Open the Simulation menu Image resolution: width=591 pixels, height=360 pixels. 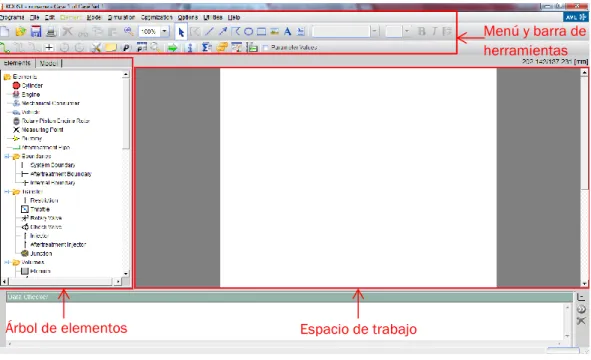click(x=121, y=17)
